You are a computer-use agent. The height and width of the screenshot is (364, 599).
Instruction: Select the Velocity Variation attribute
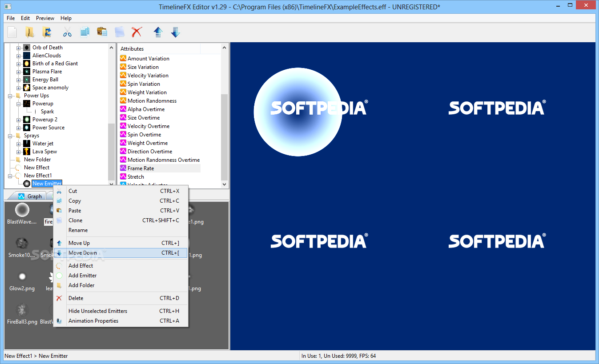(x=148, y=75)
